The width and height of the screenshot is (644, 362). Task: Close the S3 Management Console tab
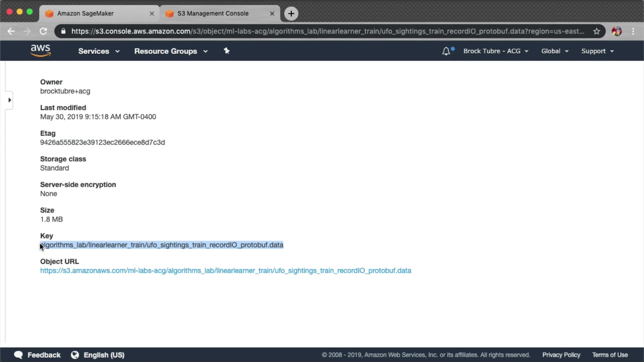tap(272, 13)
